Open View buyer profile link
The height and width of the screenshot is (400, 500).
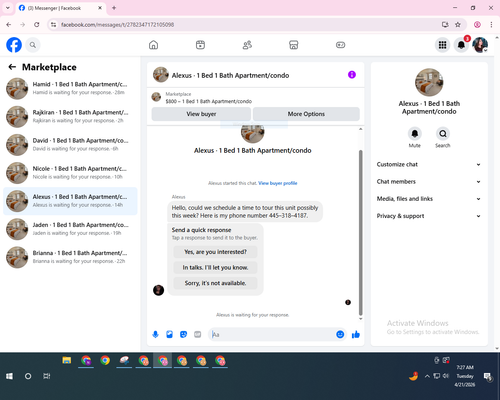[278, 183]
